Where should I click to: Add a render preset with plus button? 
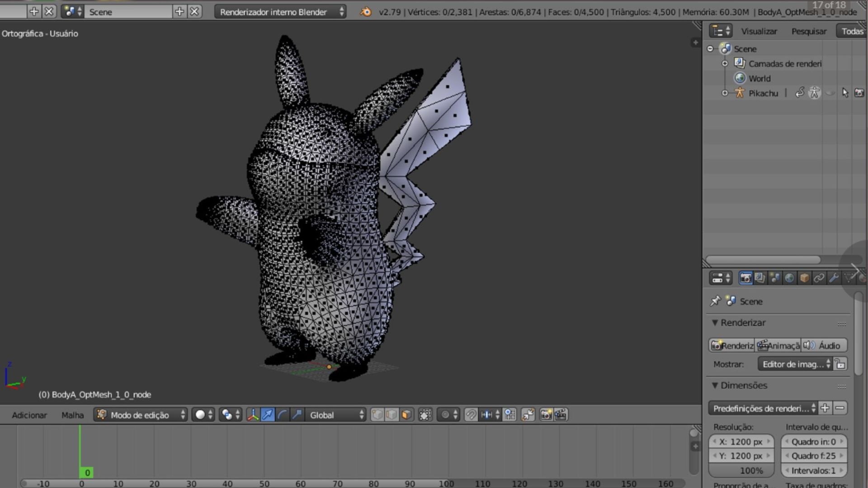point(825,408)
